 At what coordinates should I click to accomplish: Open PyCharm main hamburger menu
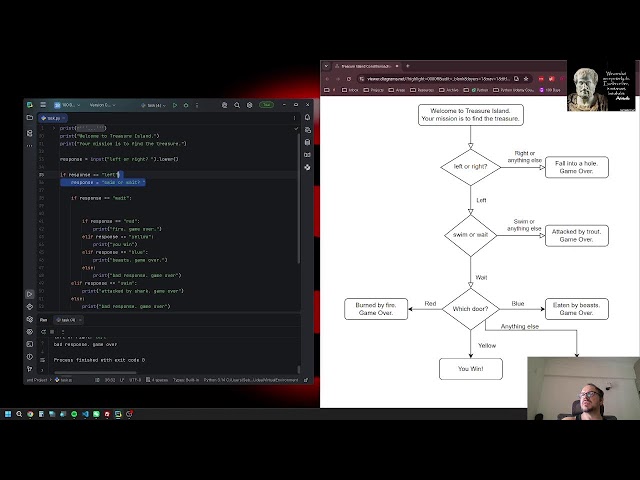[43, 105]
